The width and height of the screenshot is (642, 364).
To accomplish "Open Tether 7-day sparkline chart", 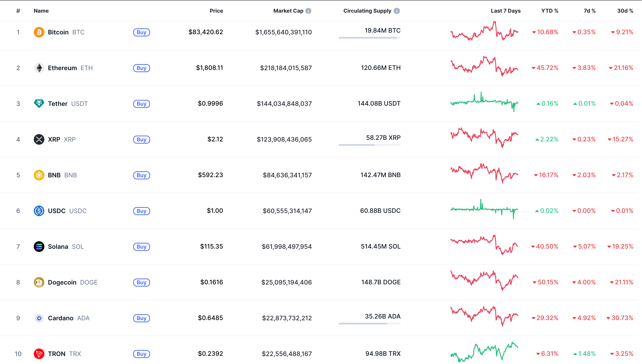I will click(x=484, y=102).
